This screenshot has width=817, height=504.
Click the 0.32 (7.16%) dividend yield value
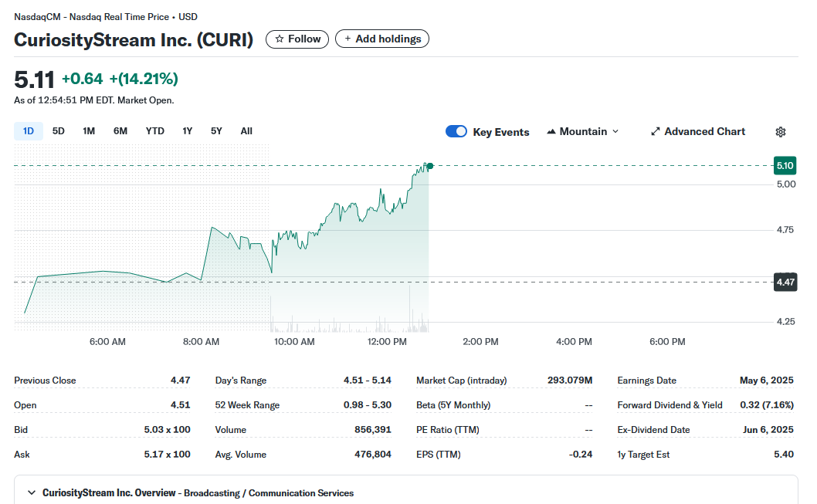click(x=767, y=404)
